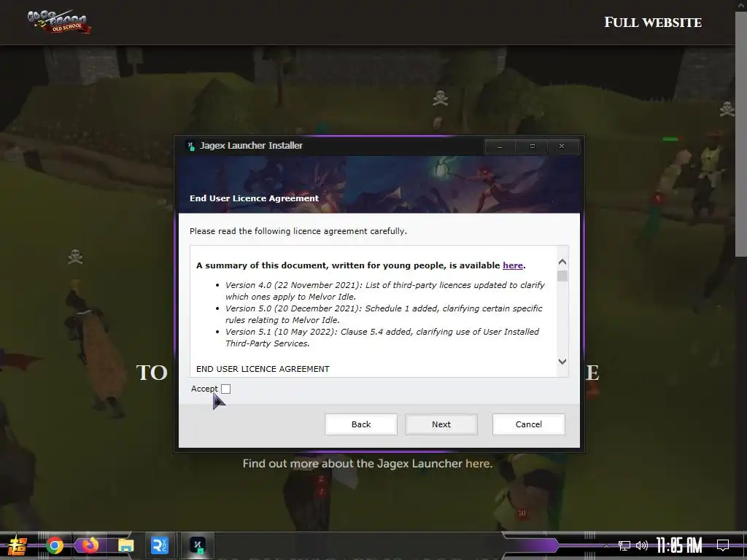Click the Version 5.1 (10 May 2022) entry

point(382,338)
